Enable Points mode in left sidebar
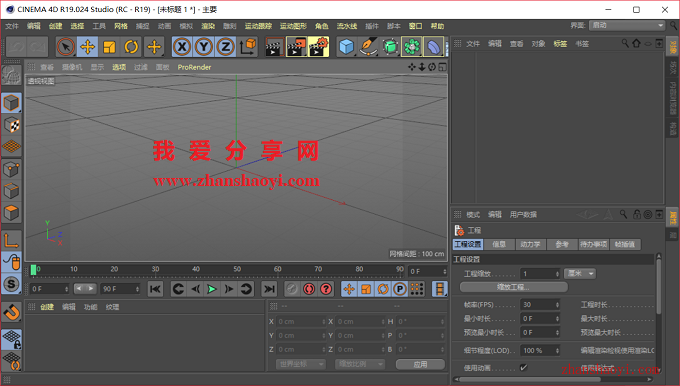 tap(11, 169)
